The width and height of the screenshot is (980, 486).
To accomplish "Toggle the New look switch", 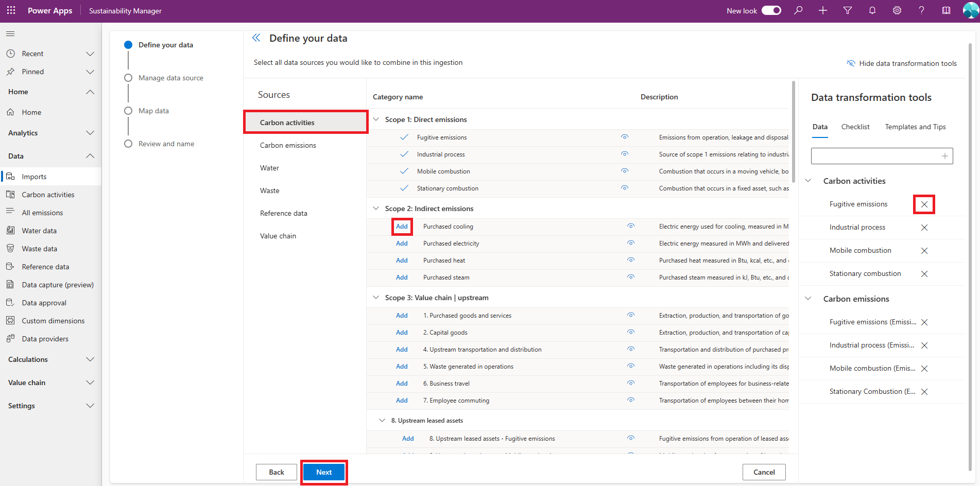I will tap(771, 10).
